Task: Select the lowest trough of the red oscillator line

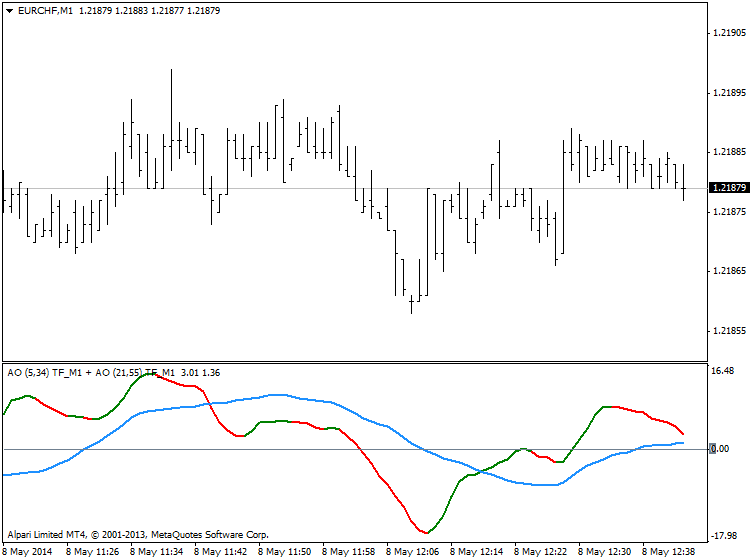Action: pyautogui.click(x=424, y=532)
